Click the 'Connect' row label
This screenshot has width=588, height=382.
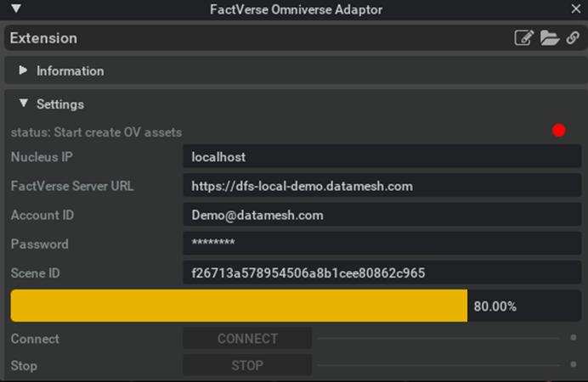point(35,339)
